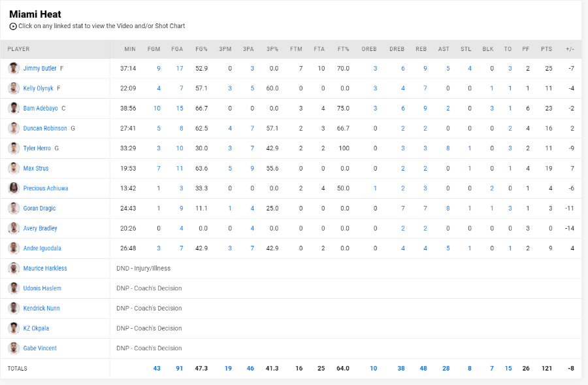View team total 28 assists
Screen dimensions: 588x385
click(446, 368)
